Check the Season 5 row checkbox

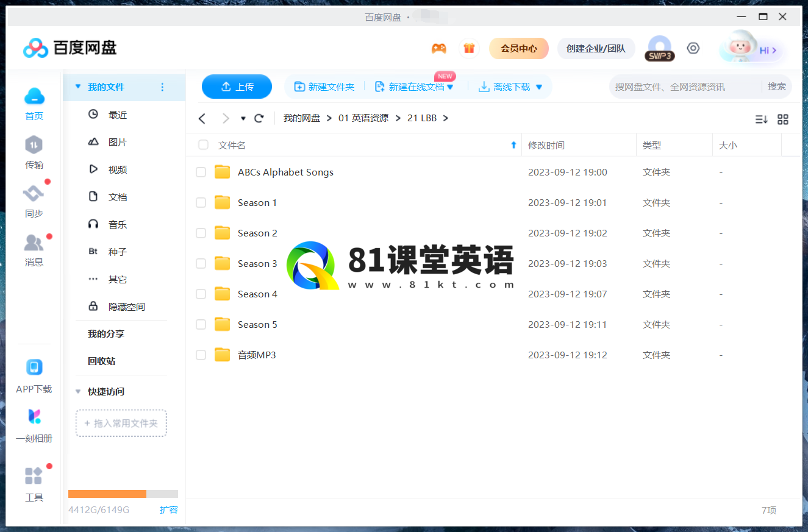[201, 325]
